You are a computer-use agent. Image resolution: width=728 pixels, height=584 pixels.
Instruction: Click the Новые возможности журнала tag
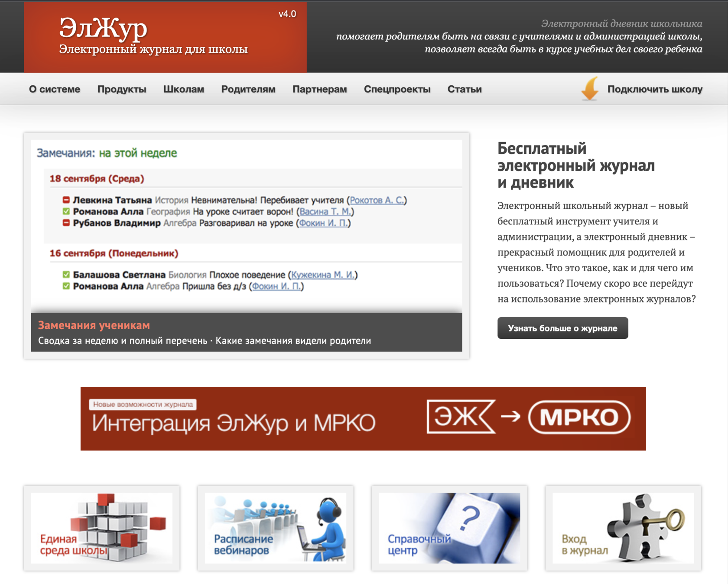(143, 404)
